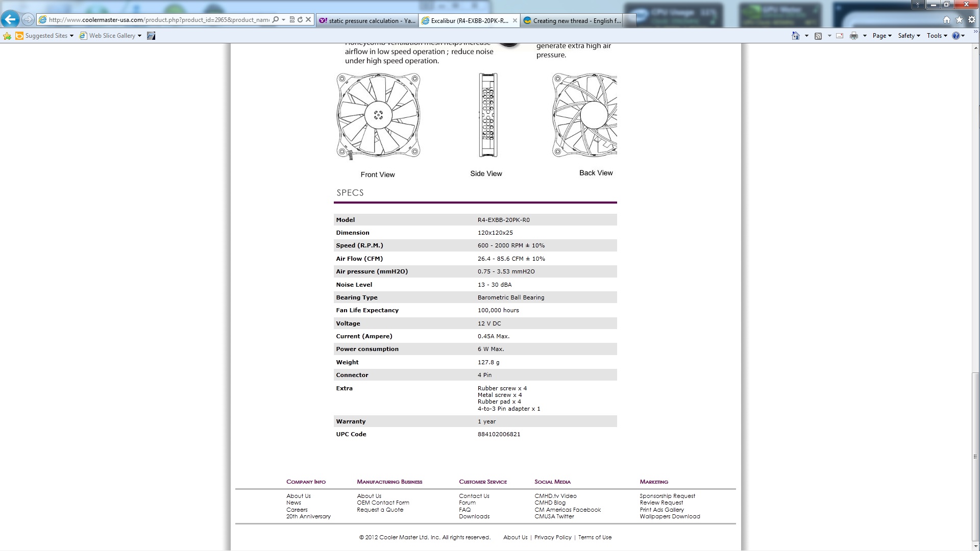The image size is (980, 551).
Task: Click the browser Back arrow button
Action: (x=10, y=19)
